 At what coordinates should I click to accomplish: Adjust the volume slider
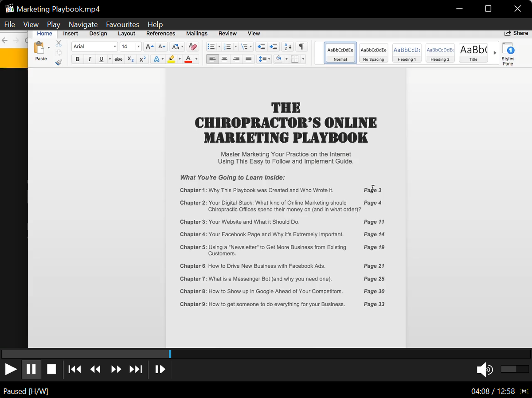tap(515, 369)
